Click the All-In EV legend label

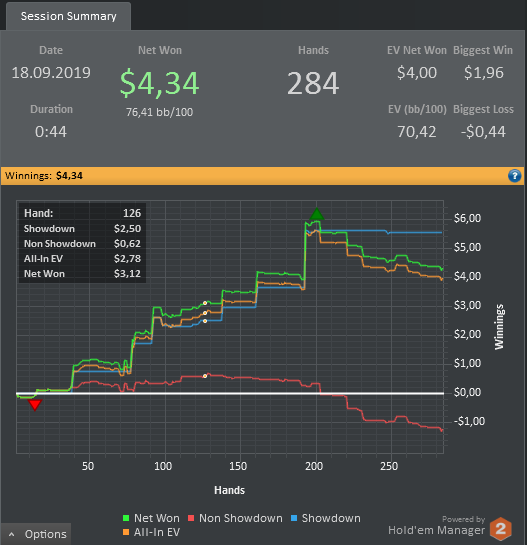157,532
